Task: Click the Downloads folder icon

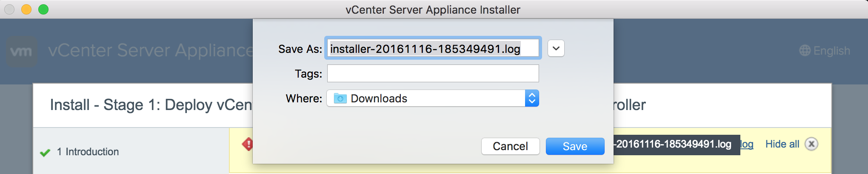Action: 340,99
